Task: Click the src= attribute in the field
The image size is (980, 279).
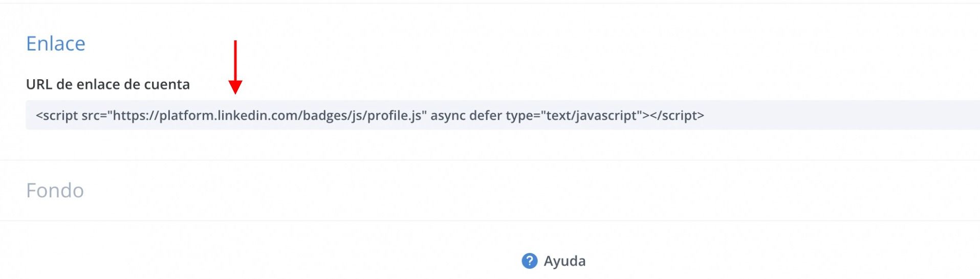Action: 94,115
